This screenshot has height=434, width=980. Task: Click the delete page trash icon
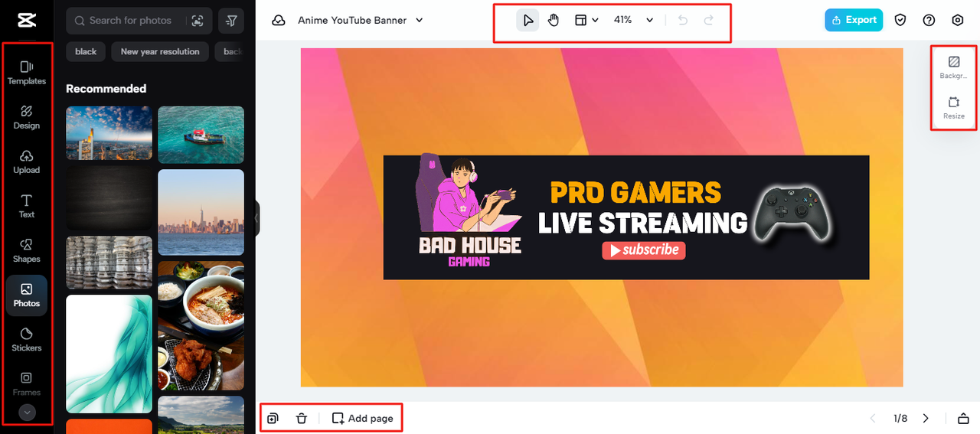[x=302, y=419]
